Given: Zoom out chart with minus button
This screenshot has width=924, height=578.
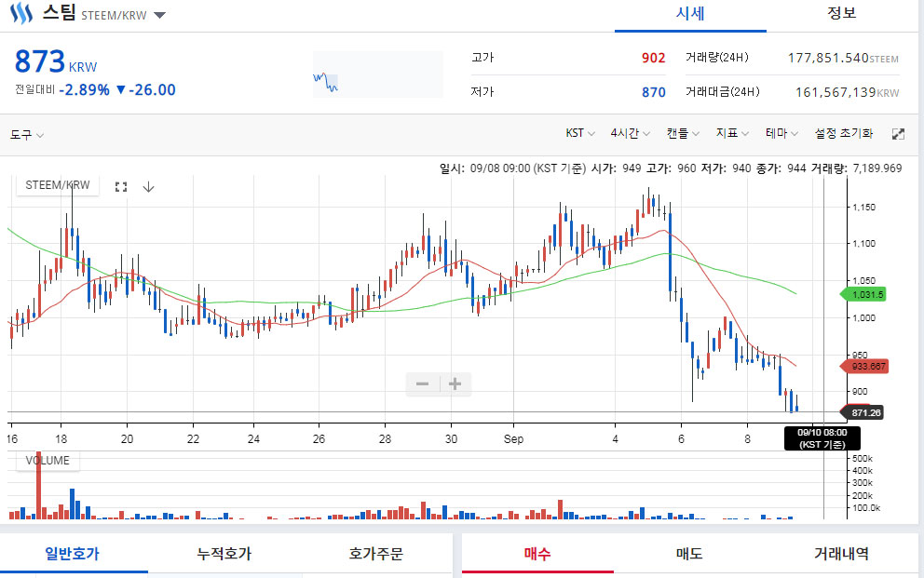Looking at the screenshot, I should point(422,384).
